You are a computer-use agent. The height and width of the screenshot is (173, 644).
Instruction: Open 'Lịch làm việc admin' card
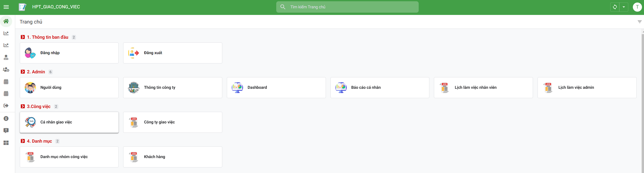587,88
